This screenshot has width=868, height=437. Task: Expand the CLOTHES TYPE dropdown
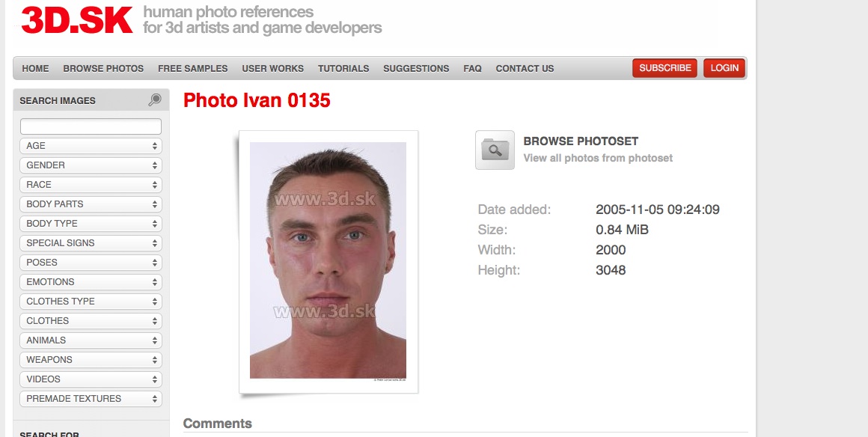91,302
